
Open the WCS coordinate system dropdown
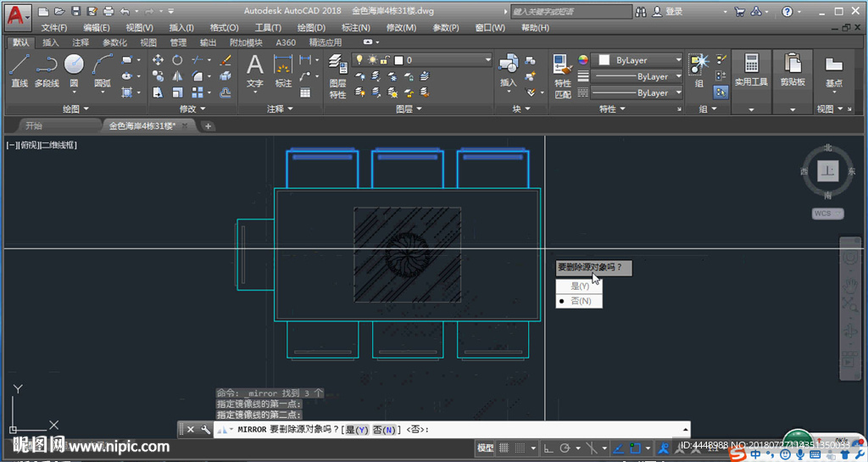tap(827, 214)
